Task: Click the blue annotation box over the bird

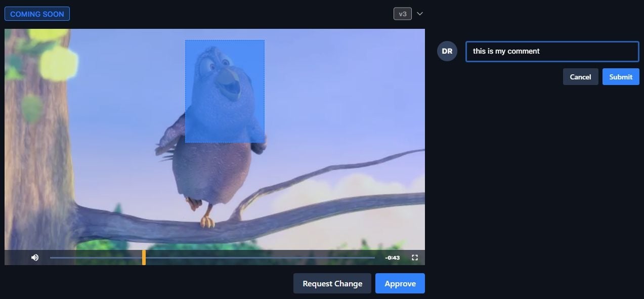Action: click(225, 91)
